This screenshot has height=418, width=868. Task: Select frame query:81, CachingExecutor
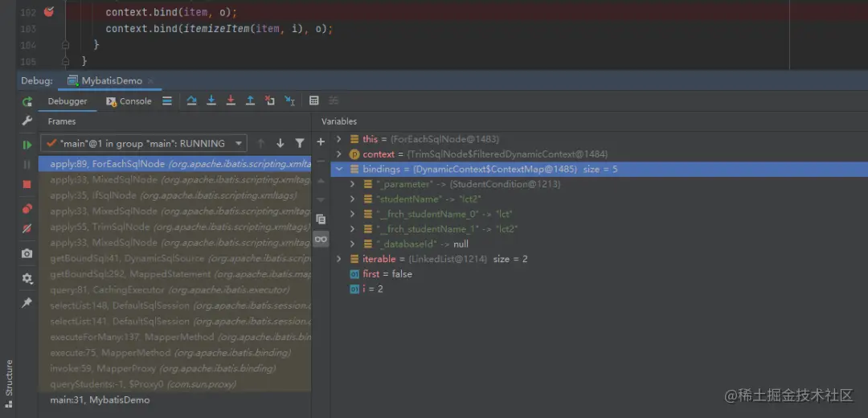pos(175,289)
